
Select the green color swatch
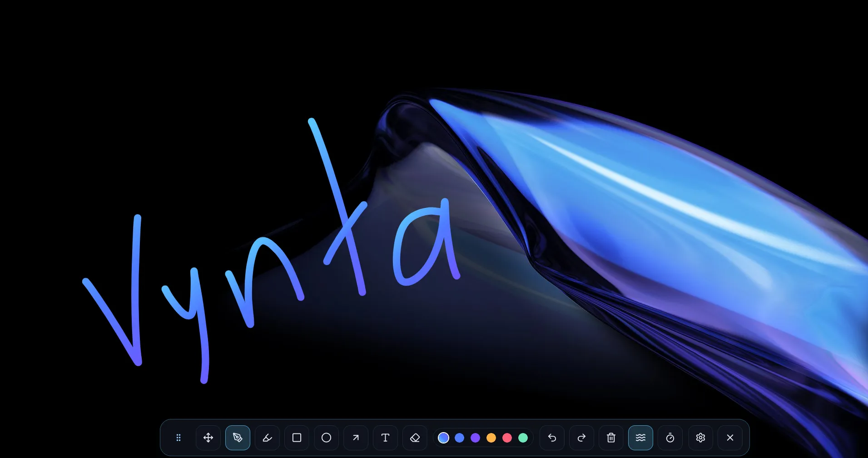click(523, 438)
